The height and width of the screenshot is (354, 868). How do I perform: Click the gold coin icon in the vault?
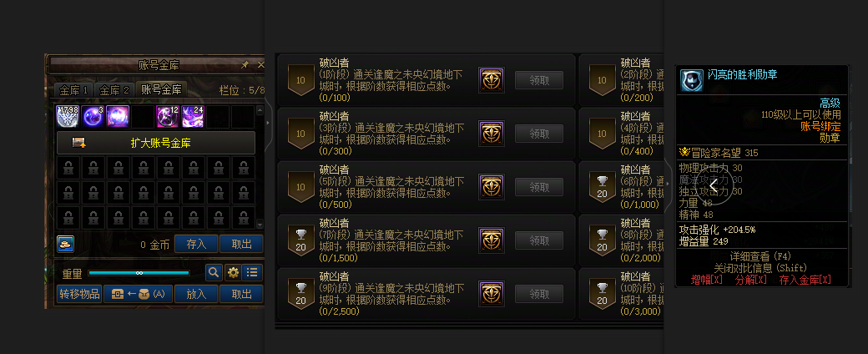[x=65, y=244]
